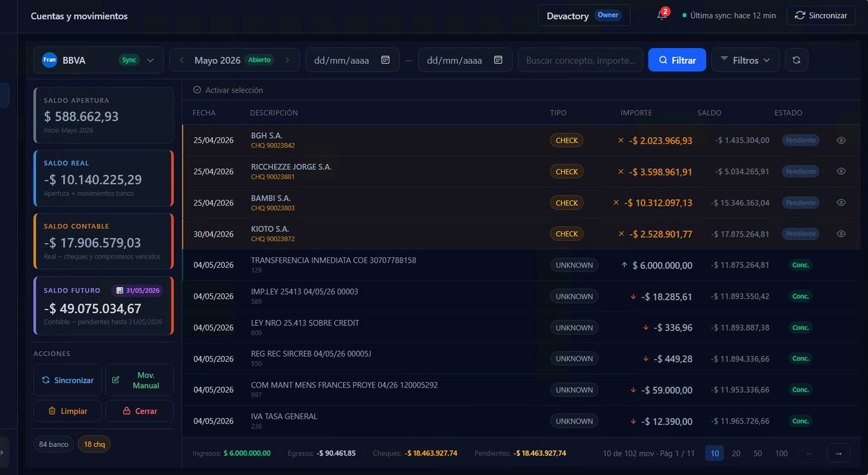Go to next month arrow after Mayo 2026
The width and height of the screenshot is (868, 475).
coord(287,60)
